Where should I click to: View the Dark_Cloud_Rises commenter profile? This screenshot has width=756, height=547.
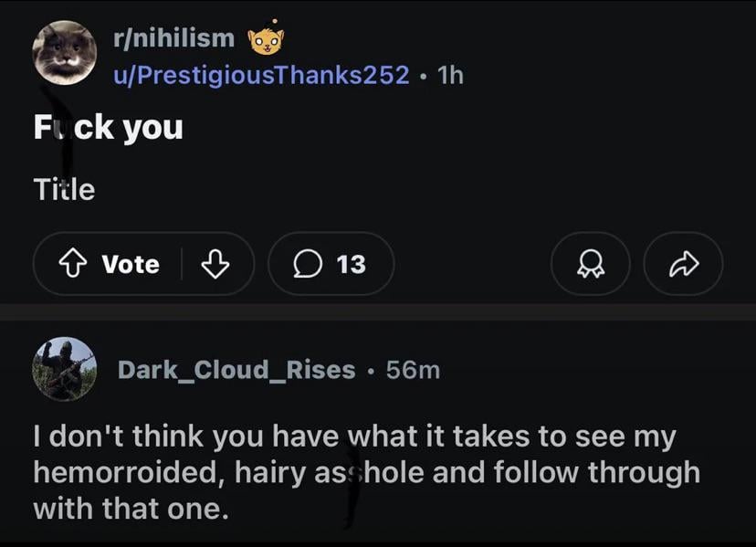click(236, 370)
